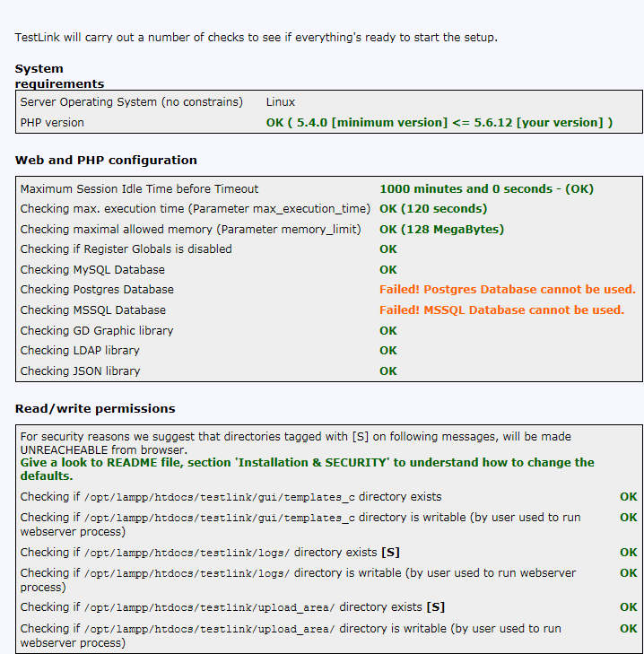Image resolution: width=644 pixels, height=654 pixels.
Task: Click 'Maximum Session Idle Time before Timeout' label
Action: pos(139,189)
